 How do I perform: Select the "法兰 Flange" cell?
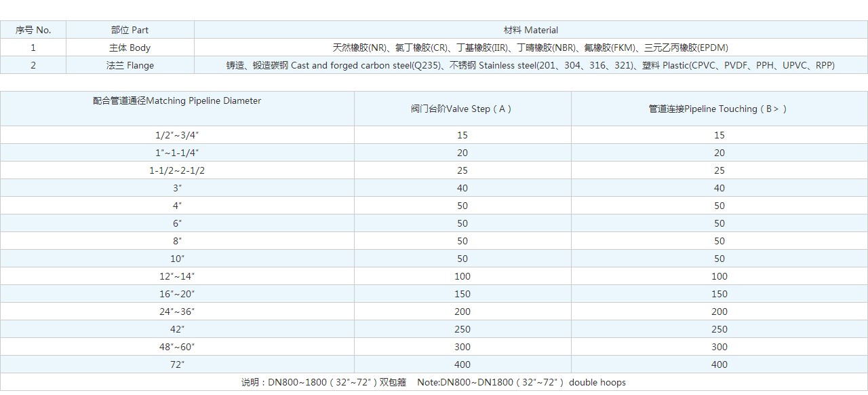[x=130, y=65]
